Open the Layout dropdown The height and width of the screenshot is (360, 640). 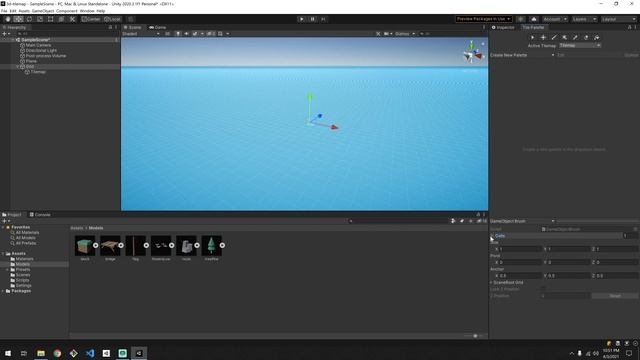[x=618, y=19]
